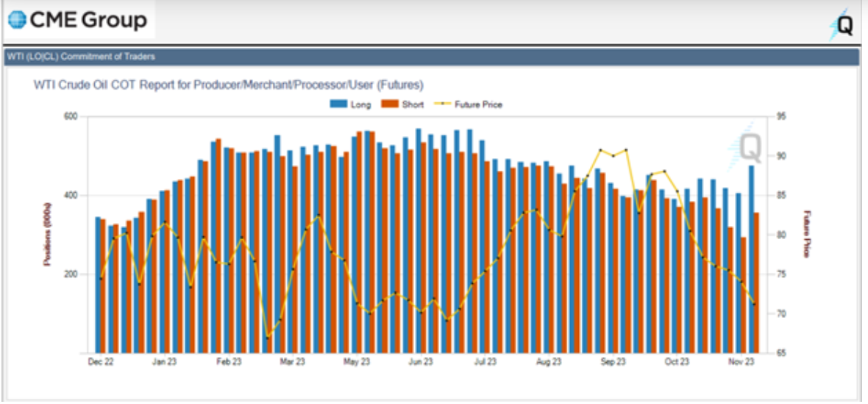Viewport: 868px width, 404px height.
Task: Click the 95 value on the right axis
Action: tap(780, 117)
